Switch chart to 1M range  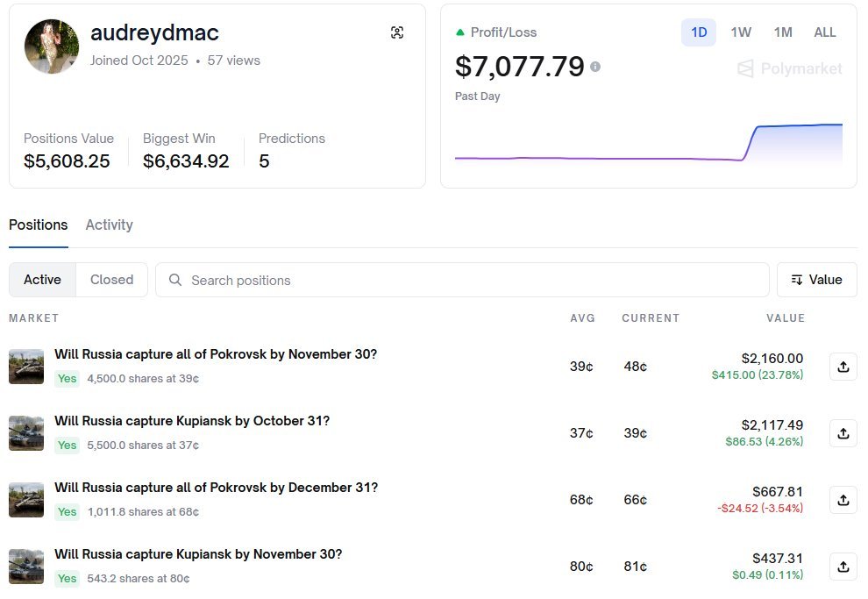point(783,32)
